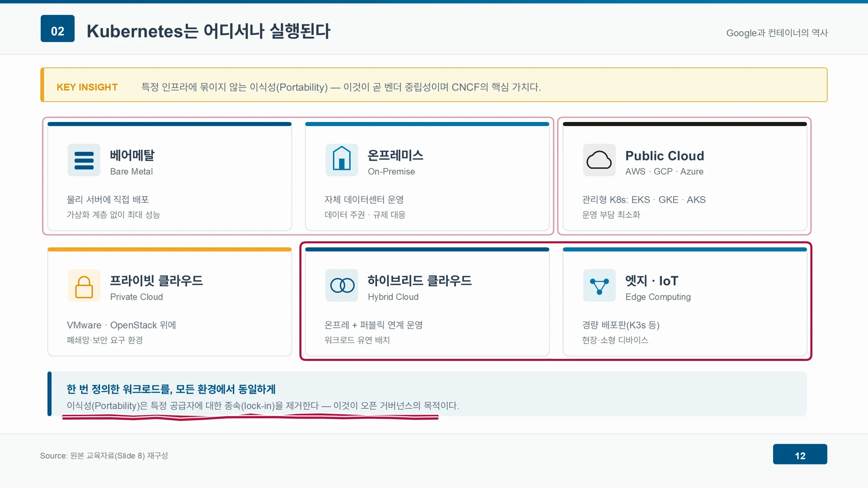
Task: Click the Source footer text
Action: [x=104, y=456]
